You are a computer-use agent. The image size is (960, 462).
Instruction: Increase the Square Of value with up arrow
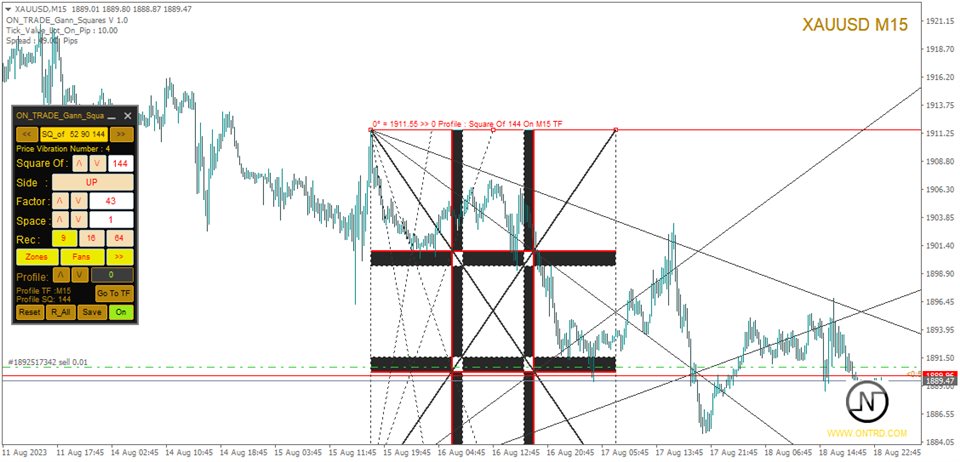coord(80,163)
